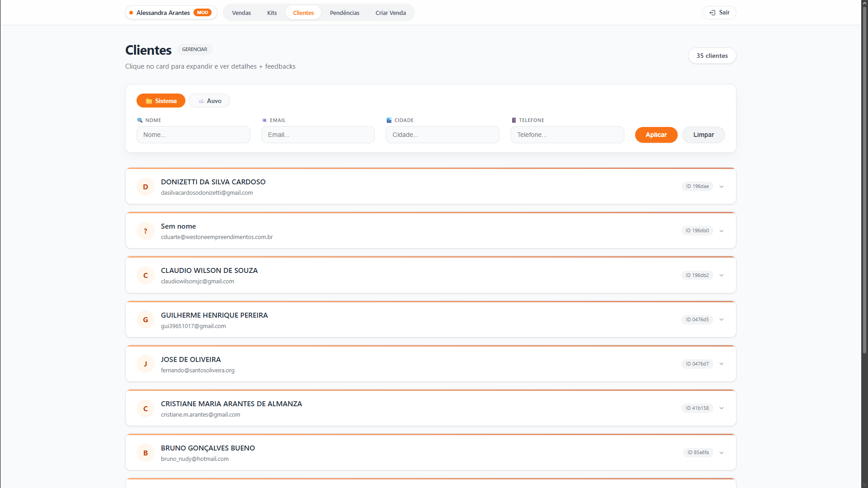Switch to the Kits tab
This screenshot has width=868, height=488.
[x=272, y=13]
